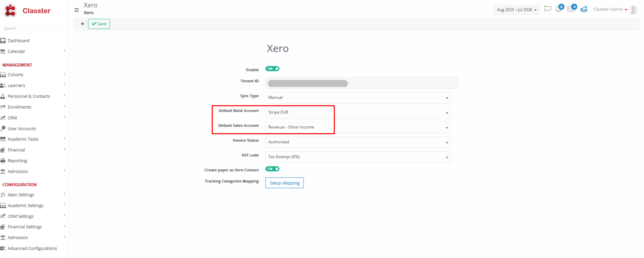
Task: Open Academic Tasks menu
Action: (23, 139)
